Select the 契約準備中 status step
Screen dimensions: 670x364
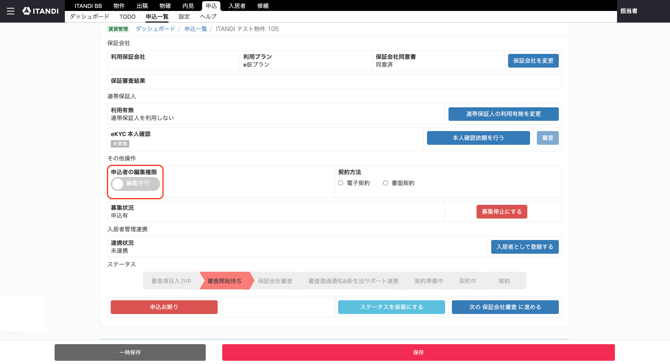point(429,281)
